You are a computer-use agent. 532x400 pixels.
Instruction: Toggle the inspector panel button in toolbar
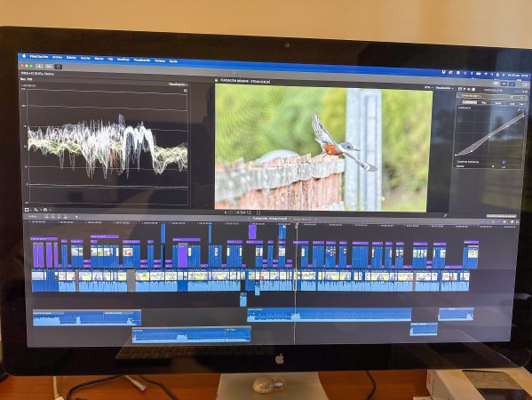[x=512, y=84]
